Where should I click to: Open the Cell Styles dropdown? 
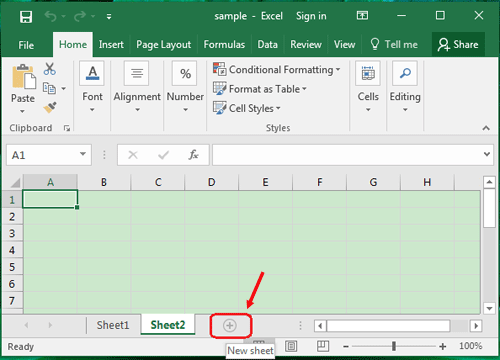click(247, 108)
